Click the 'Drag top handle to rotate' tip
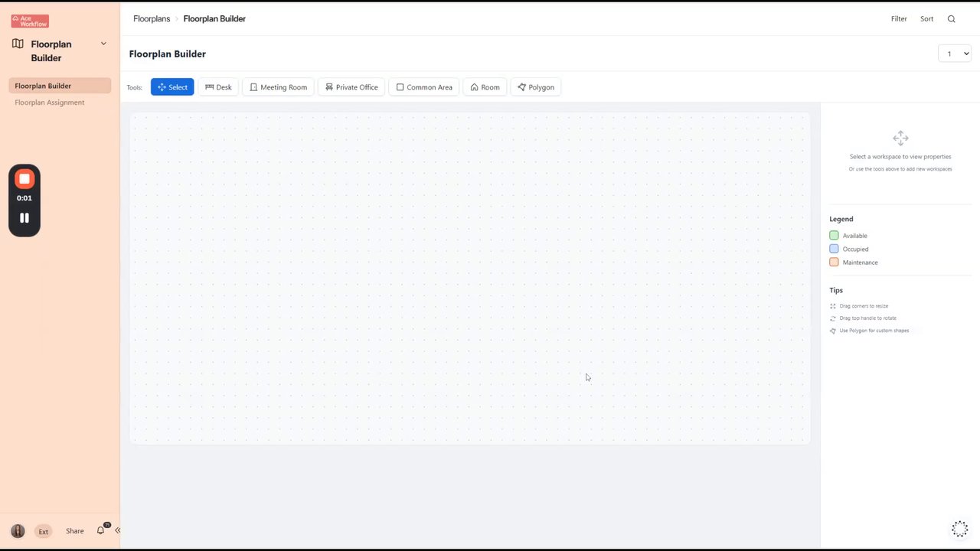980x551 pixels. [x=867, y=318]
